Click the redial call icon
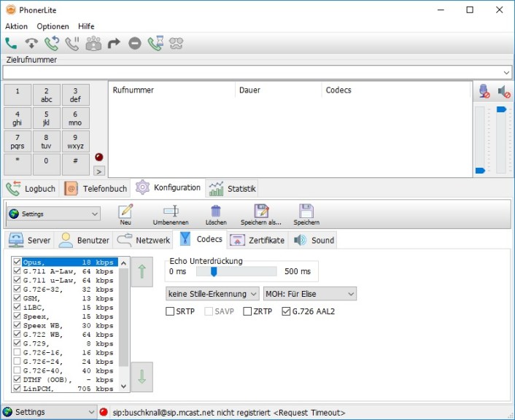The width and height of the screenshot is (515, 420). (x=52, y=43)
